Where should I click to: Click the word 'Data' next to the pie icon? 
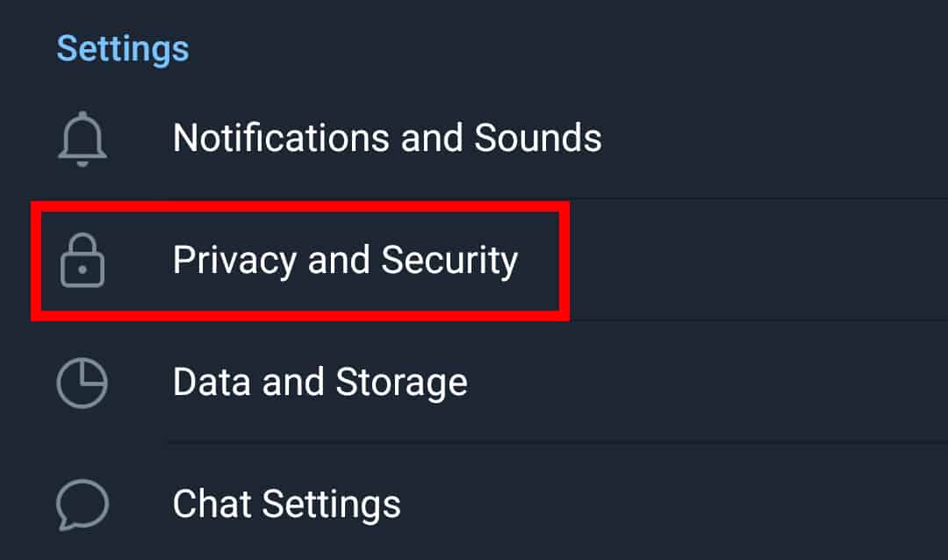click(x=212, y=382)
